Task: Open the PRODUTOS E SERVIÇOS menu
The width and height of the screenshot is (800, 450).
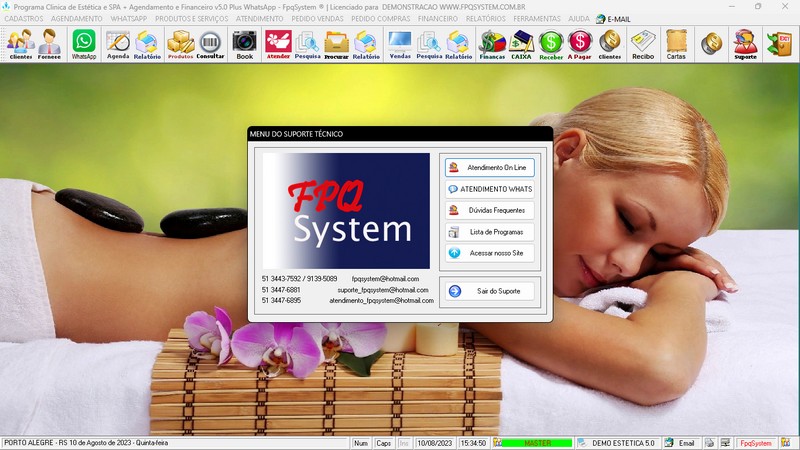Action: [x=192, y=18]
